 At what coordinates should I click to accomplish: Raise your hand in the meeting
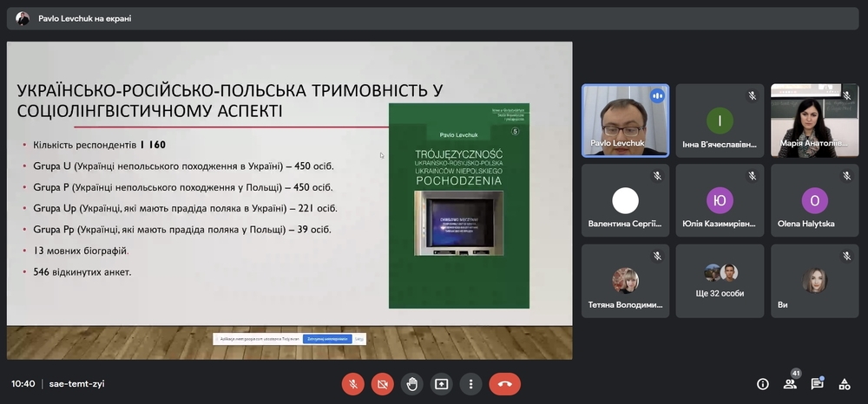click(411, 384)
